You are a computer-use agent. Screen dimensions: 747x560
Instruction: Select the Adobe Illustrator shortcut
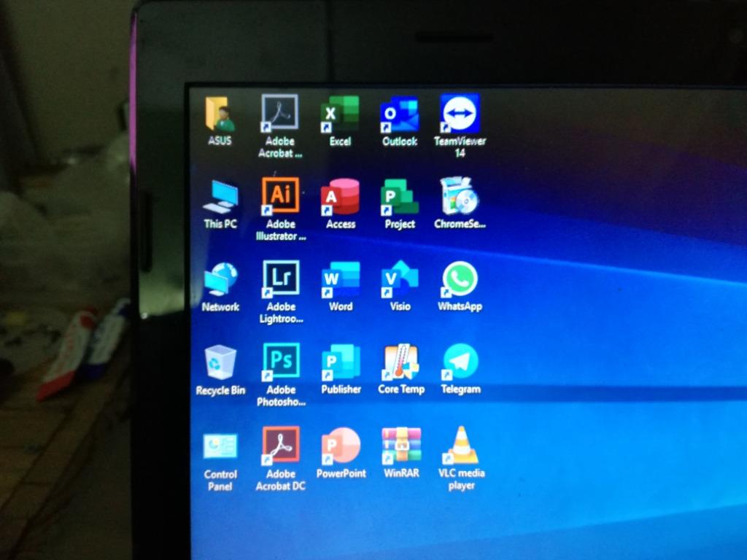pyautogui.click(x=281, y=196)
